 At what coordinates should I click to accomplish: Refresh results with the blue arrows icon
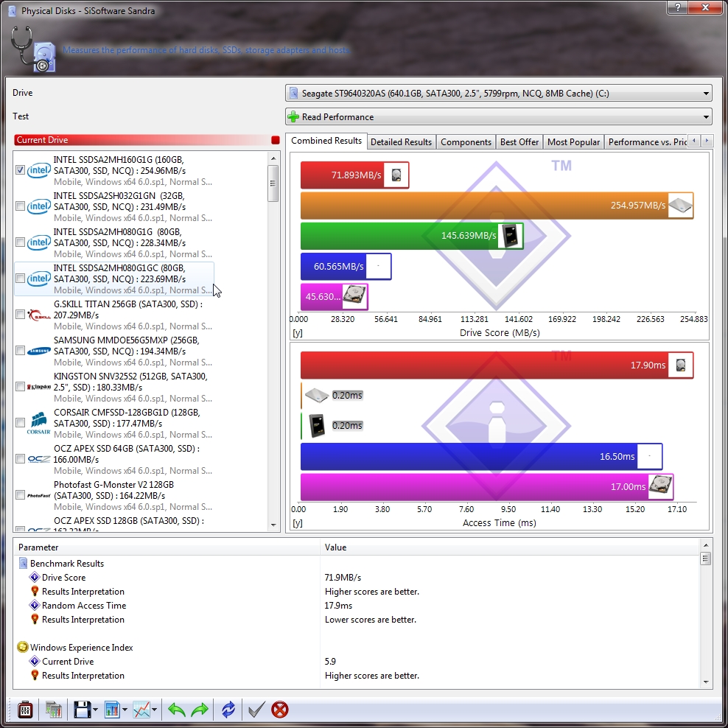point(228,710)
